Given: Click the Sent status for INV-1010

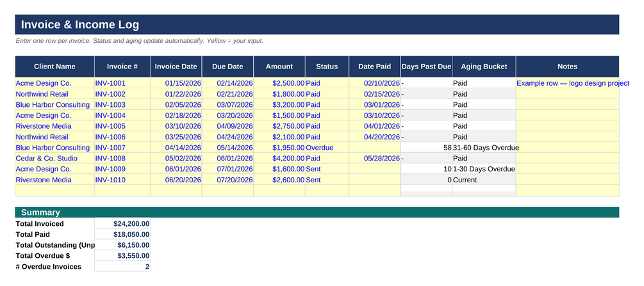Looking at the screenshot, I should click(327, 180).
